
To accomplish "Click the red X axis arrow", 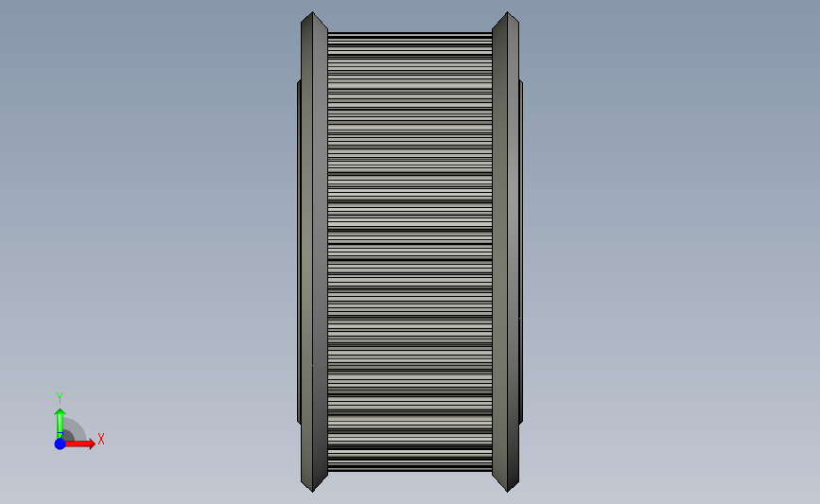I will coord(79,443).
